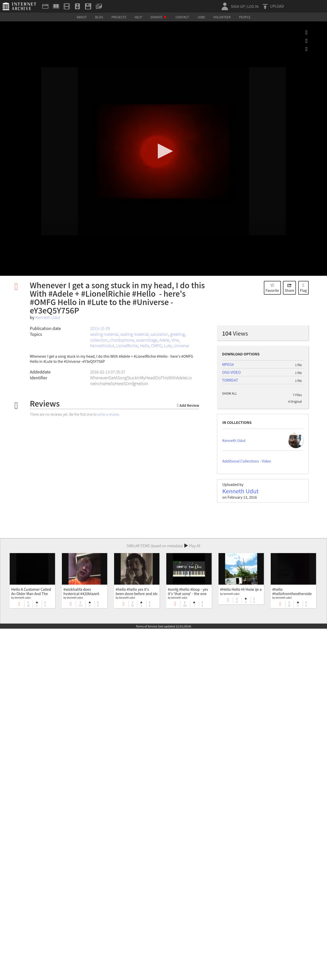Open the Internet Archive home logo

[19, 6]
